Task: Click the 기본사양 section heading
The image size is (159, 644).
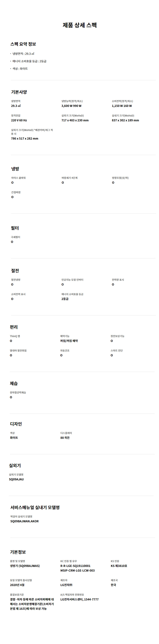Action: pyautogui.click(x=19, y=92)
